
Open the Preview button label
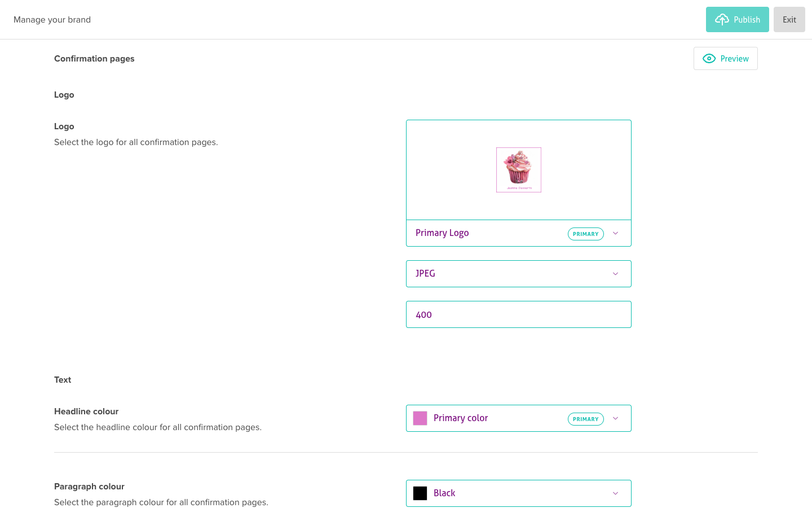click(734, 59)
